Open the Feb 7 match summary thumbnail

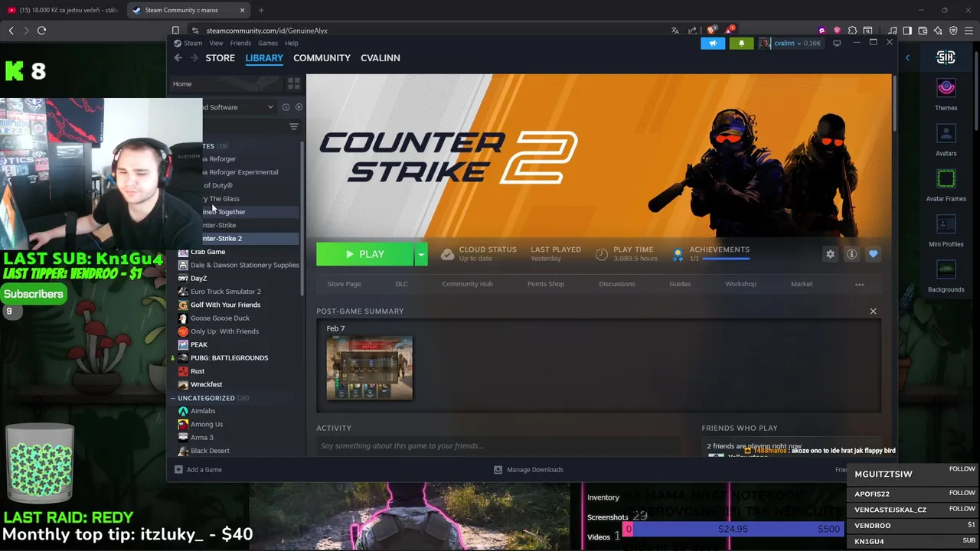pos(370,368)
